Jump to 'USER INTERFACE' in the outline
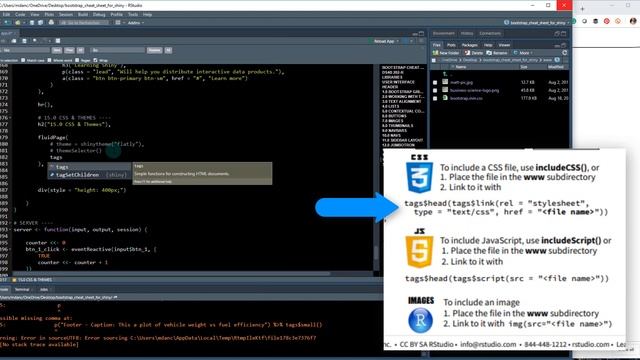The height and width of the screenshot is (360, 640). [x=398, y=82]
